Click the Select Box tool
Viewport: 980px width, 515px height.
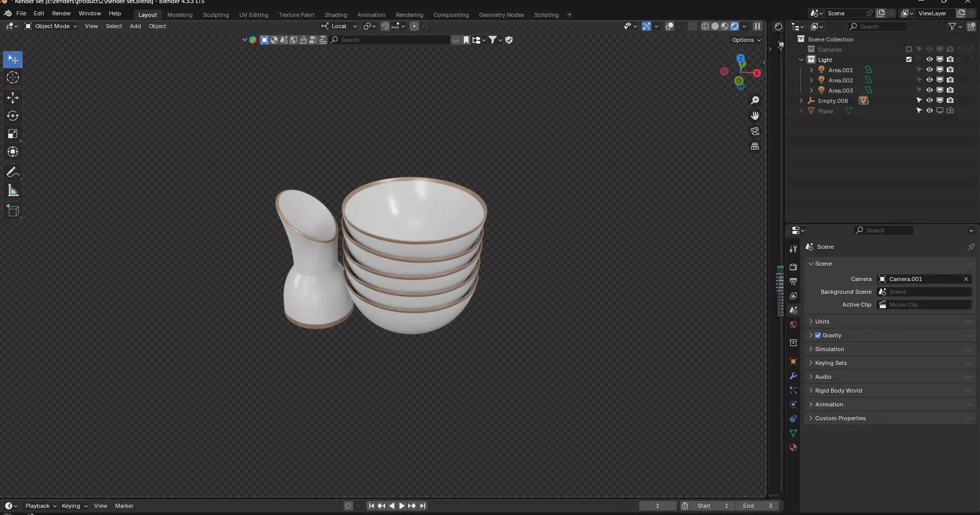13,59
